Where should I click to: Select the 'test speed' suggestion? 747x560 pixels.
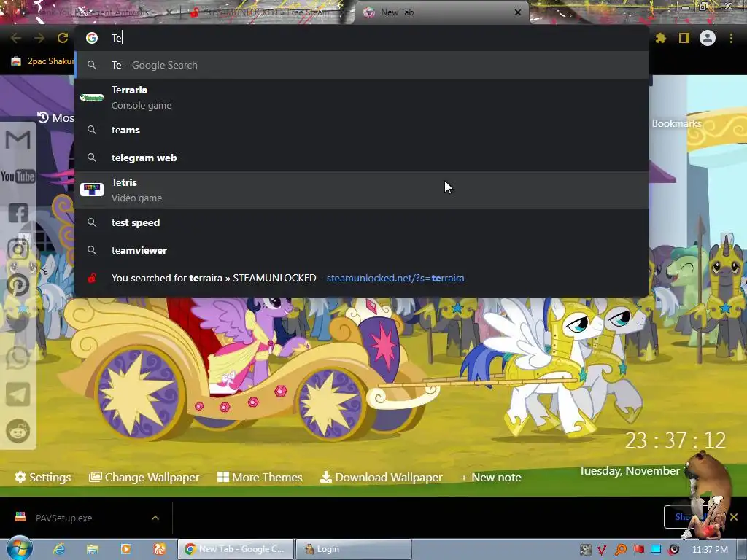point(362,222)
